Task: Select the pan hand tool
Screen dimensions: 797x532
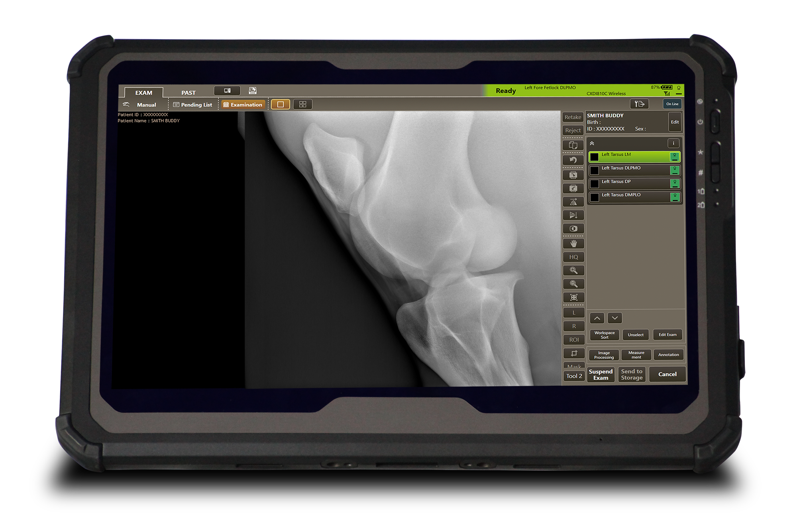Action: pos(573,243)
